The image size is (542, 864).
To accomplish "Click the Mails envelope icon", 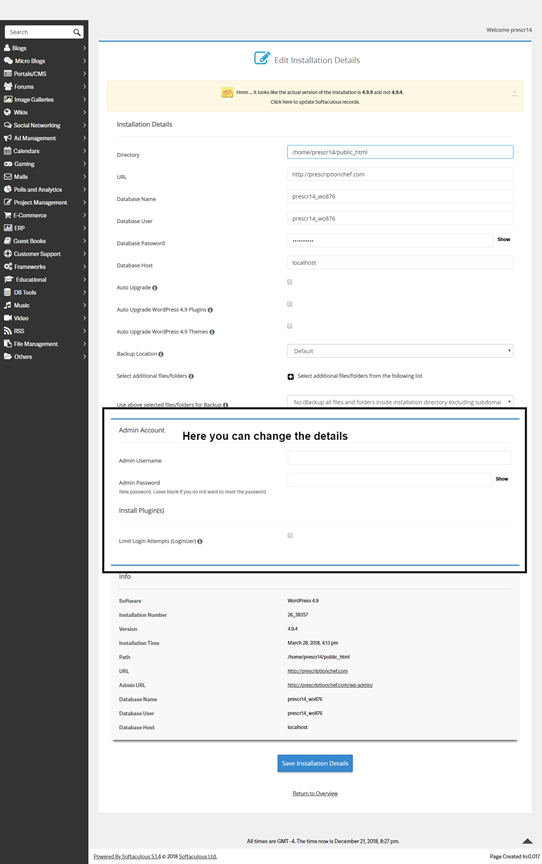I will click(8, 176).
